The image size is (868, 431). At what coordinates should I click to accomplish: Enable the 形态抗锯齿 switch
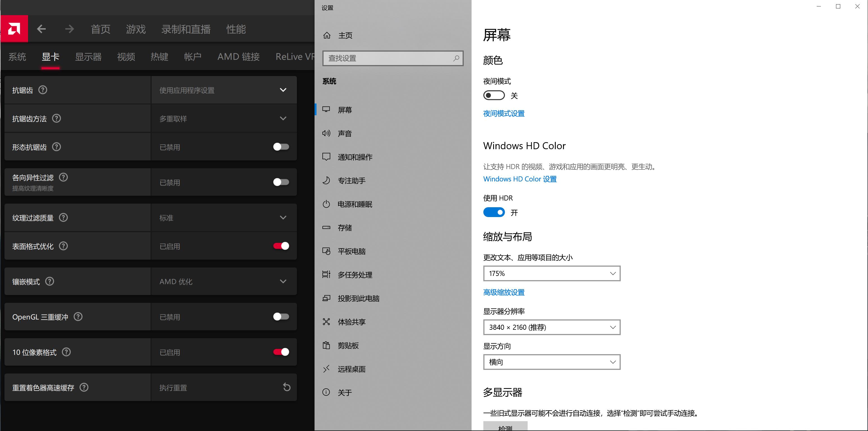click(281, 147)
